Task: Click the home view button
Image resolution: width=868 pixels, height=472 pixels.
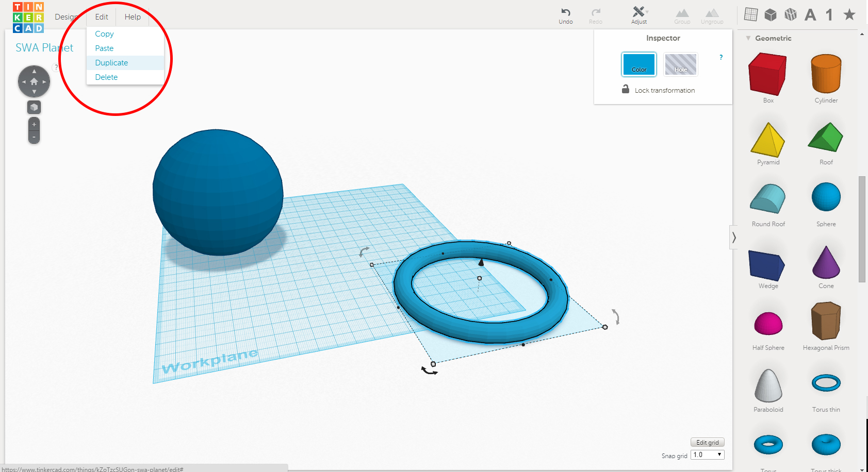Action: [34, 81]
